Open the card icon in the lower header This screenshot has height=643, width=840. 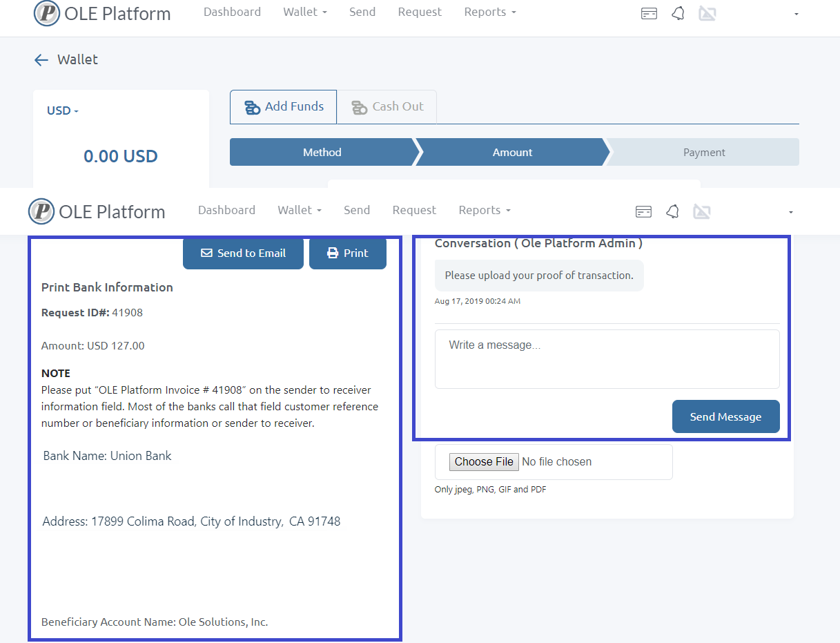[643, 211]
